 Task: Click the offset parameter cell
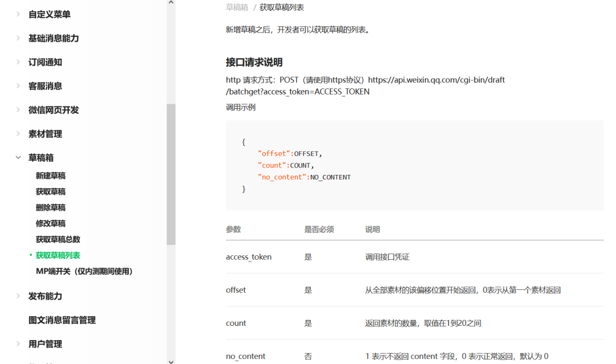click(x=236, y=290)
